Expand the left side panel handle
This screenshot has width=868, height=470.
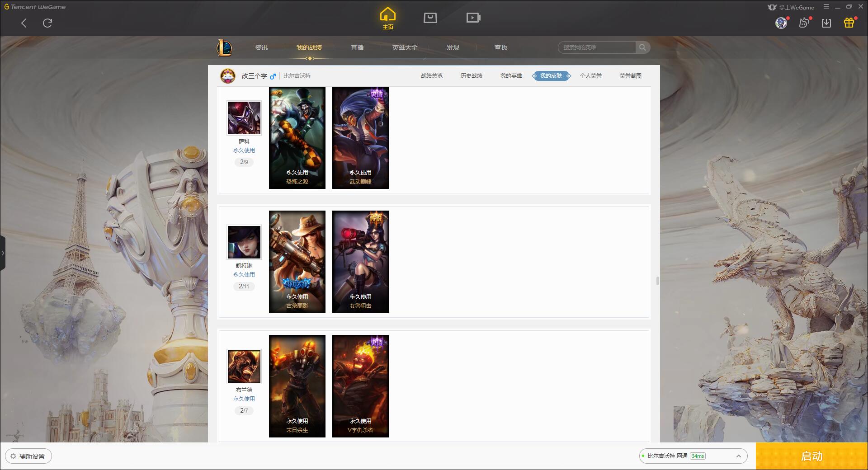(x=3, y=253)
